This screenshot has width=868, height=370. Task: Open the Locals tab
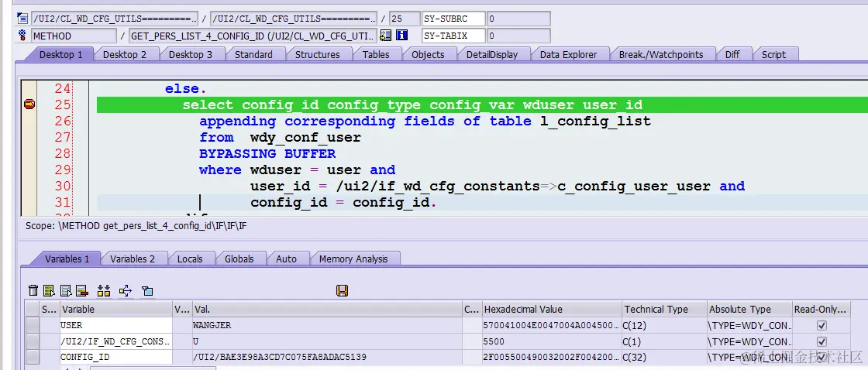pyautogui.click(x=190, y=259)
